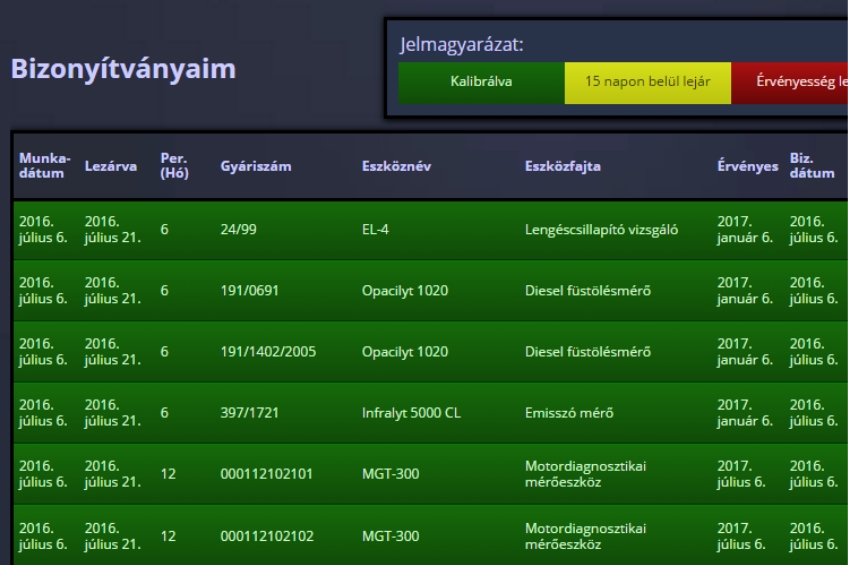Image resolution: width=848 pixels, height=565 pixels.
Task: Click the Lengéscsillapító vizsgáló cell
Action: pyautogui.click(x=601, y=230)
